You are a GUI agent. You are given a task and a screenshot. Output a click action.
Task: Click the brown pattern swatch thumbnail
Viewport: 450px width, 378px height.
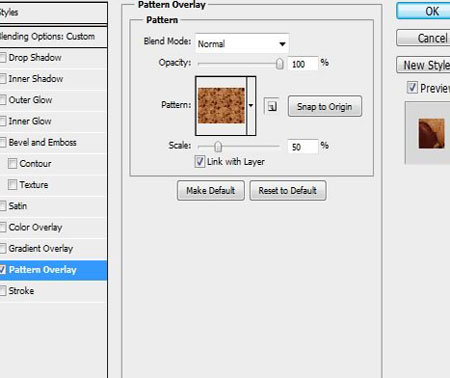click(221, 106)
